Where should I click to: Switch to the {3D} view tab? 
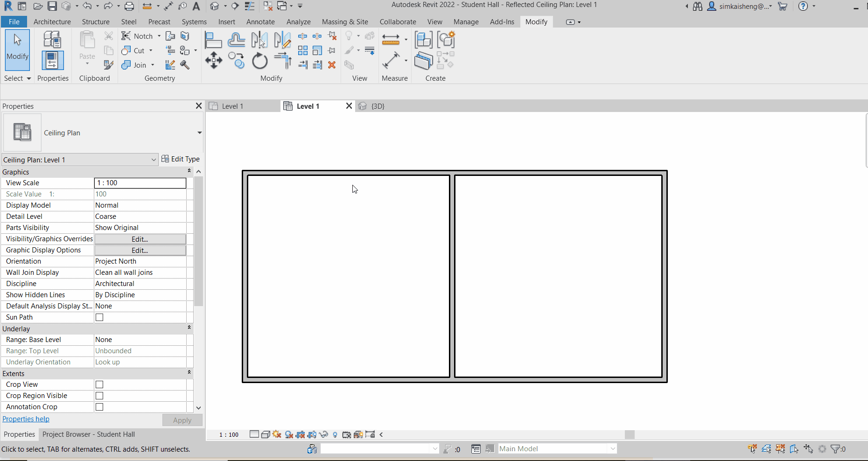click(378, 106)
